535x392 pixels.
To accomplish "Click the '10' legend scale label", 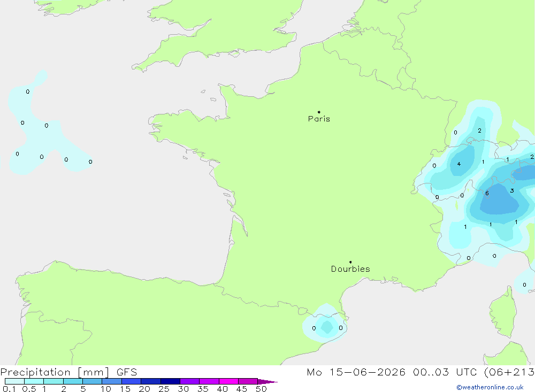I will pos(106,389).
